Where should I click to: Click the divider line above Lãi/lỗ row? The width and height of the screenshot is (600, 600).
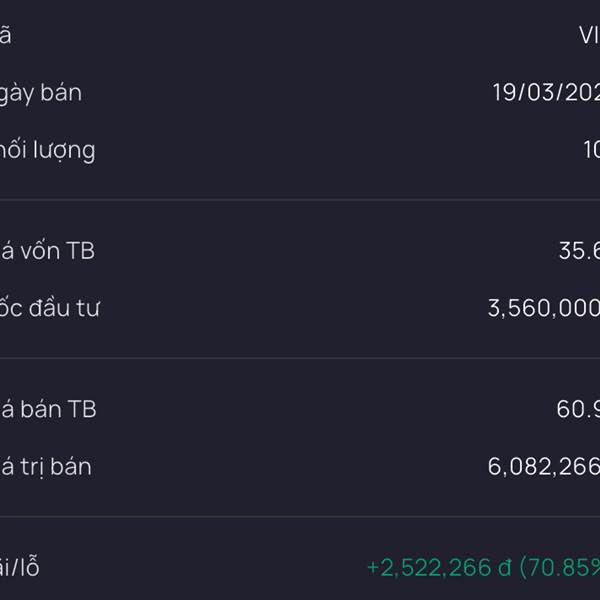click(x=300, y=517)
